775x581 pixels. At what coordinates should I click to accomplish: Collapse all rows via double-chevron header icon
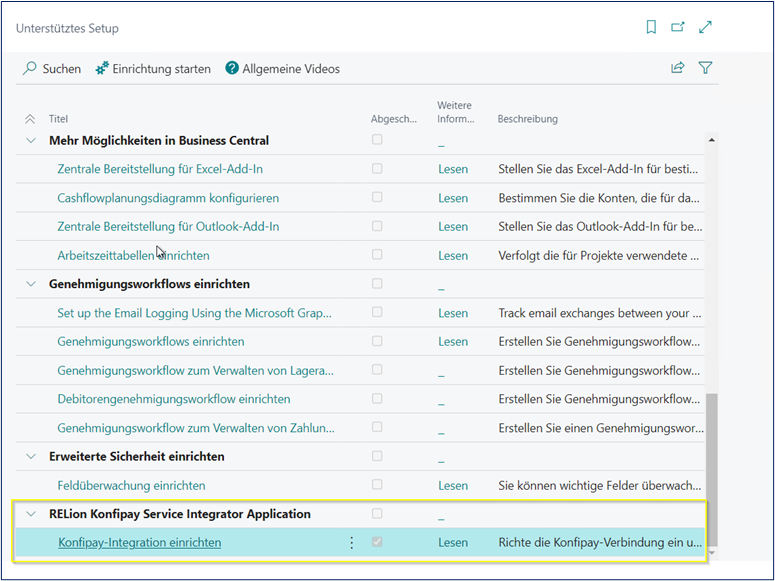coord(30,119)
